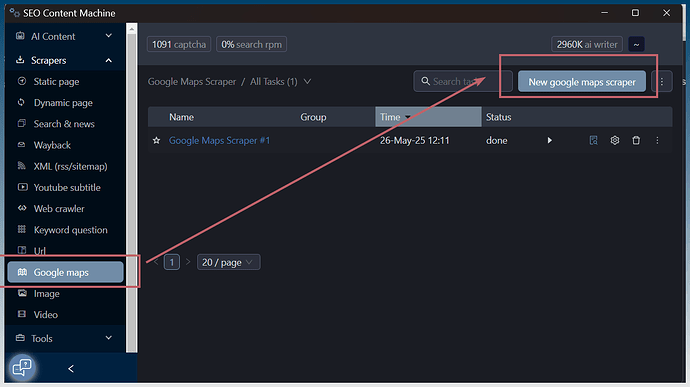Select Search & news scraper
The width and height of the screenshot is (690, 387).
[64, 124]
